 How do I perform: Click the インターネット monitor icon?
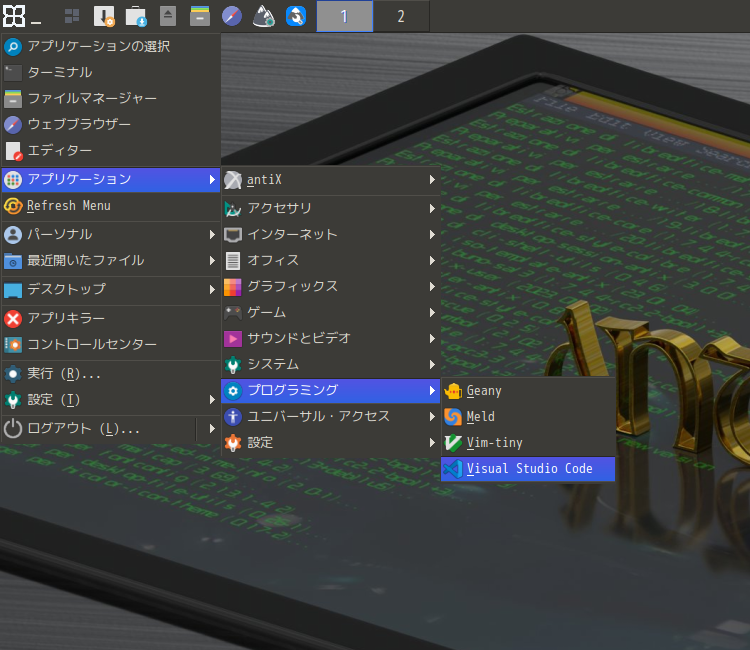click(233, 235)
